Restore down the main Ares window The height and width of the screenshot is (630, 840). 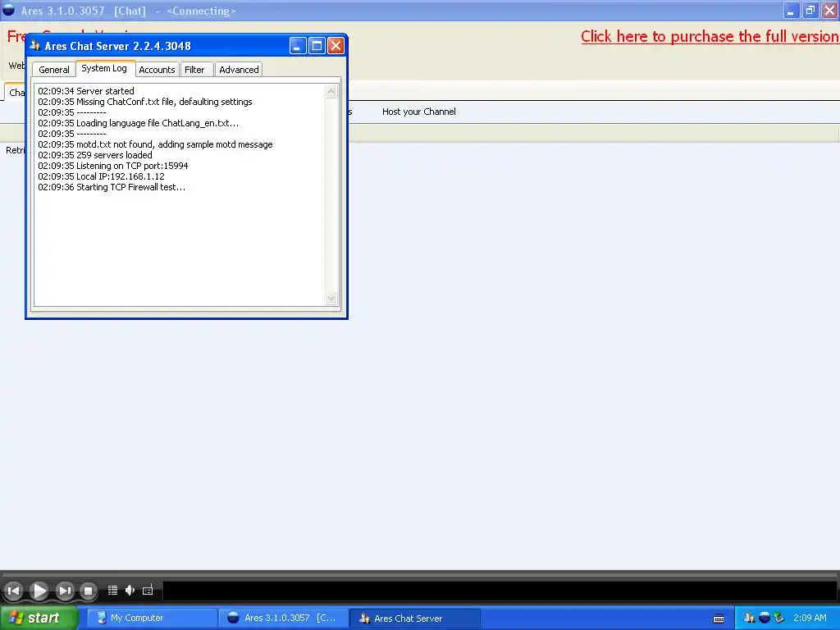pyautogui.click(x=810, y=10)
